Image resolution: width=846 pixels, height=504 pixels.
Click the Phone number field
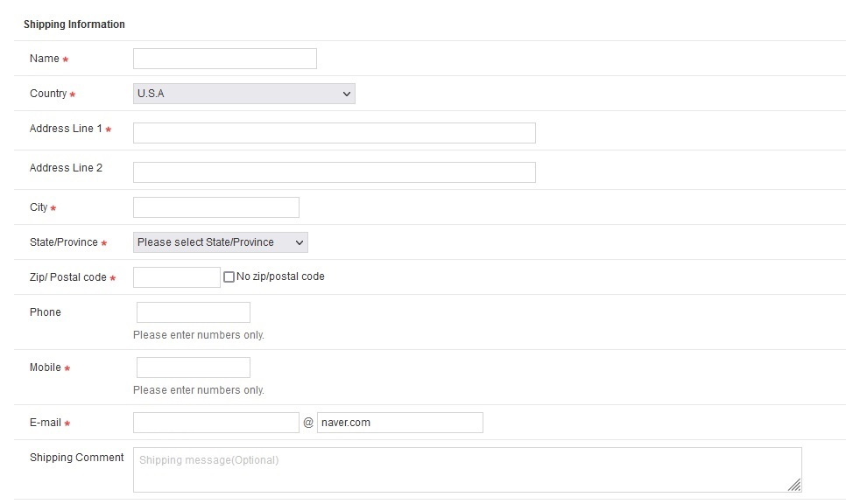pos(194,312)
